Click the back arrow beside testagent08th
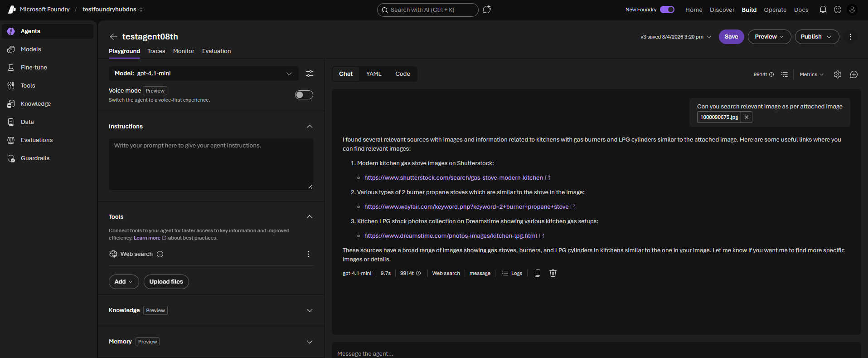This screenshot has width=868, height=358. pyautogui.click(x=114, y=37)
